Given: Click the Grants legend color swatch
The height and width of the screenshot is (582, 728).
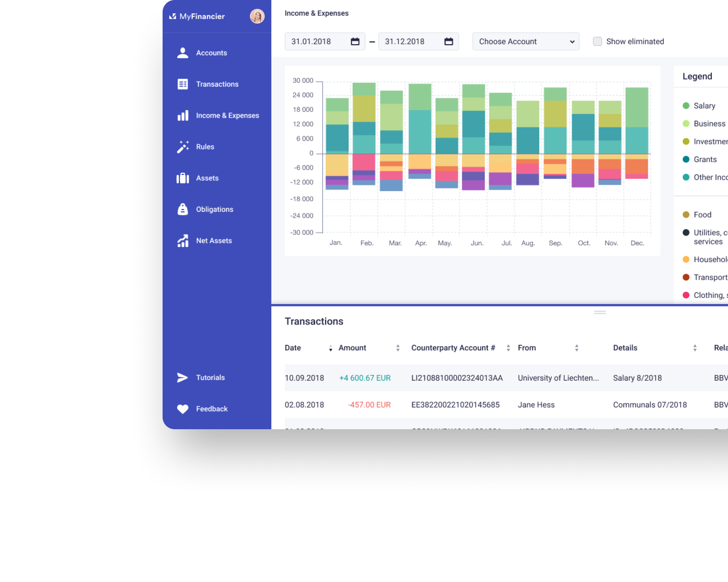Looking at the screenshot, I should (686, 159).
